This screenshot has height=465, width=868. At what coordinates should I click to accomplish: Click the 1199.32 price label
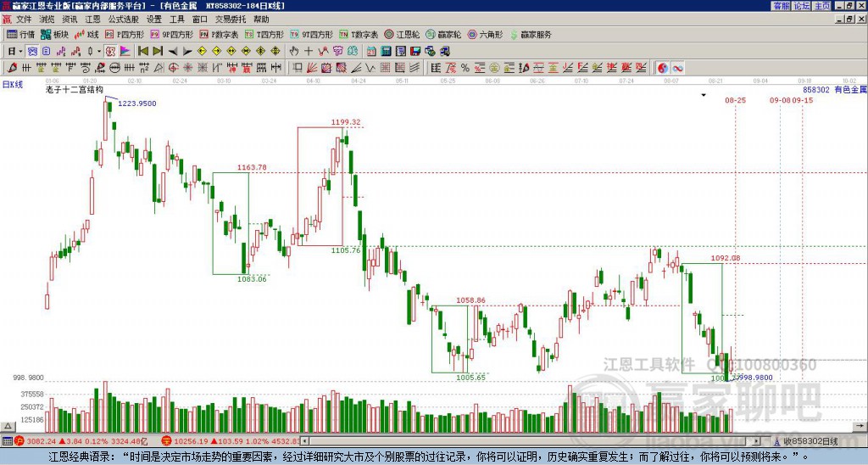point(346,122)
